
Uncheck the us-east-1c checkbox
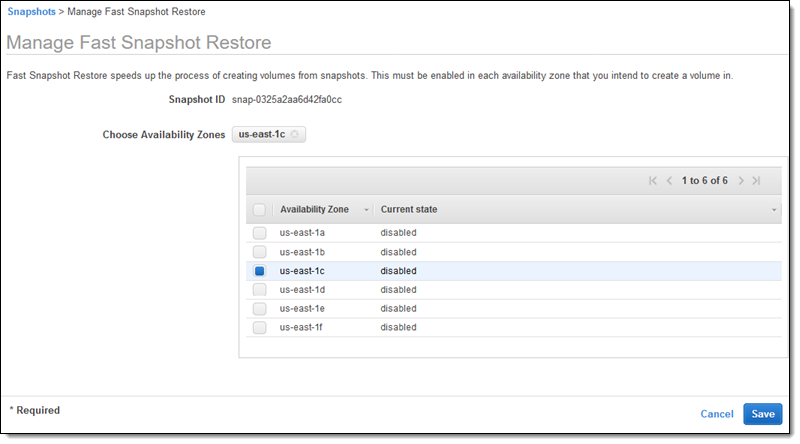pos(259,271)
